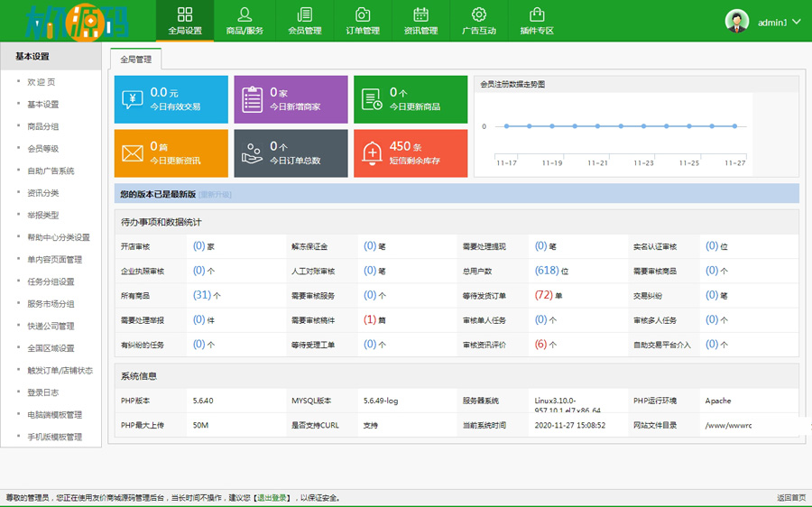The width and height of the screenshot is (812, 507).
Task: Click the 广告互动 gear icon
Action: coord(479,14)
